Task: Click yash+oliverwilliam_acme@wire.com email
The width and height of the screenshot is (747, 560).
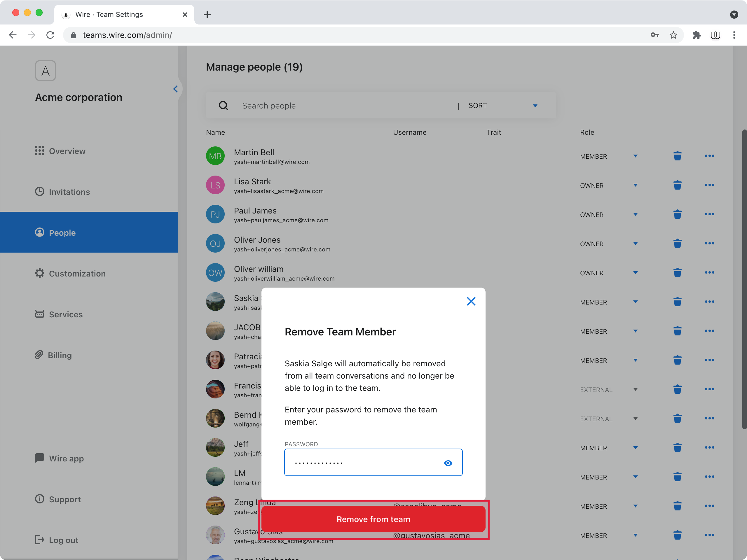Action: (x=284, y=279)
